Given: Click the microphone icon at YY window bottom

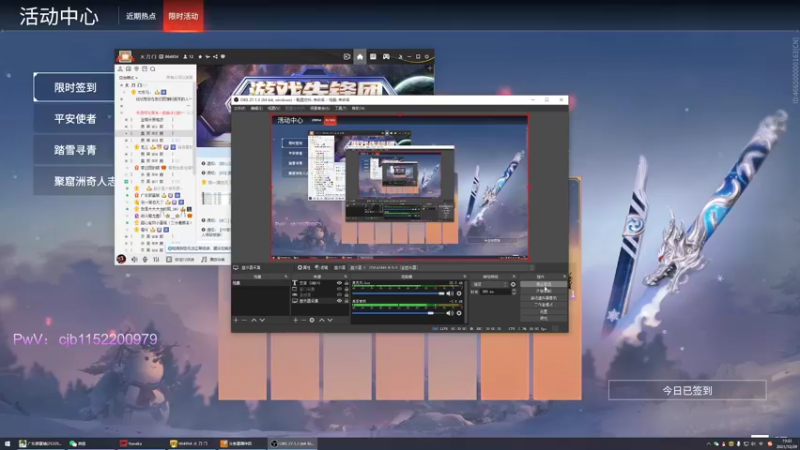Looking at the screenshot, I should [x=145, y=259].
